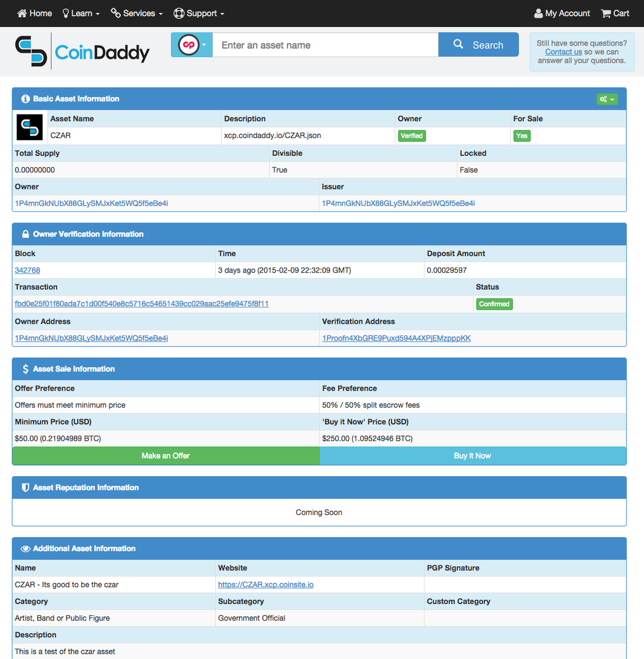644x659 pixels.
Task: Click the magnifier icon in Search button
Action: click(458, 44)
